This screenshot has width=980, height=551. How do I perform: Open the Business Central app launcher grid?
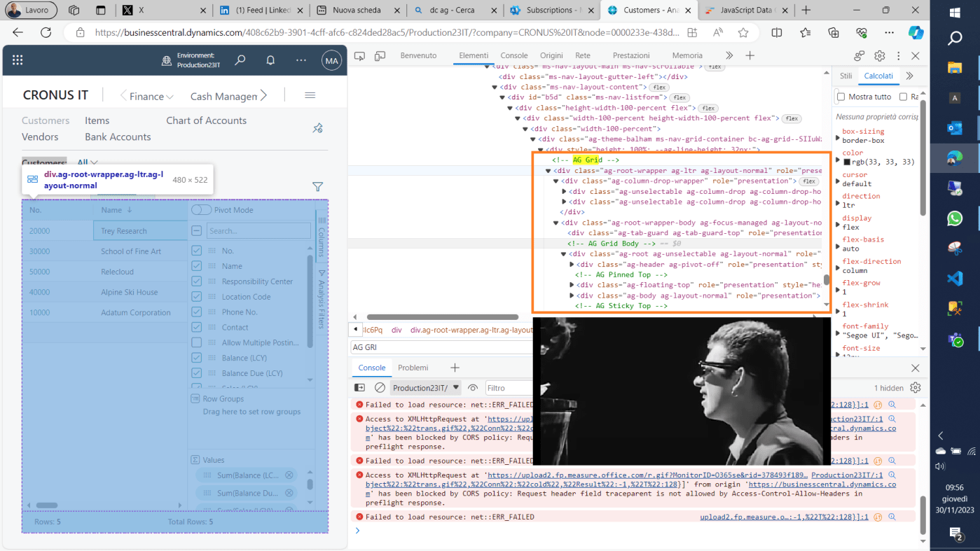[18, 61]
